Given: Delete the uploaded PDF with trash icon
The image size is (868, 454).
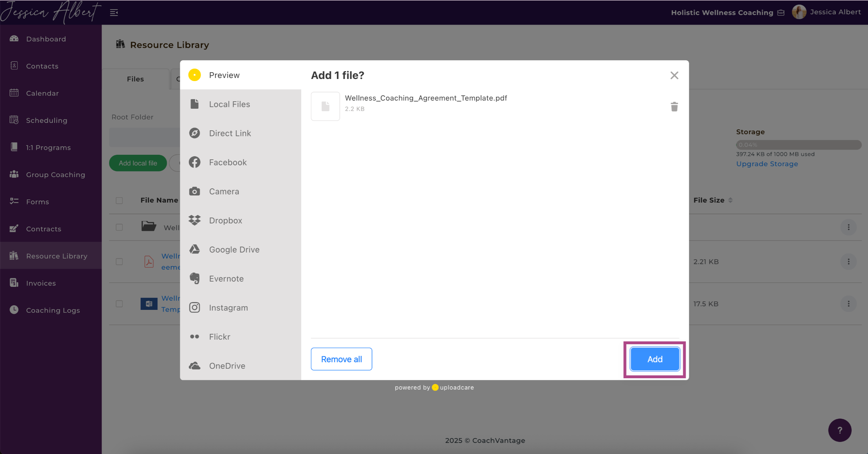Looking at the screenshot, I should click(674, 107).
